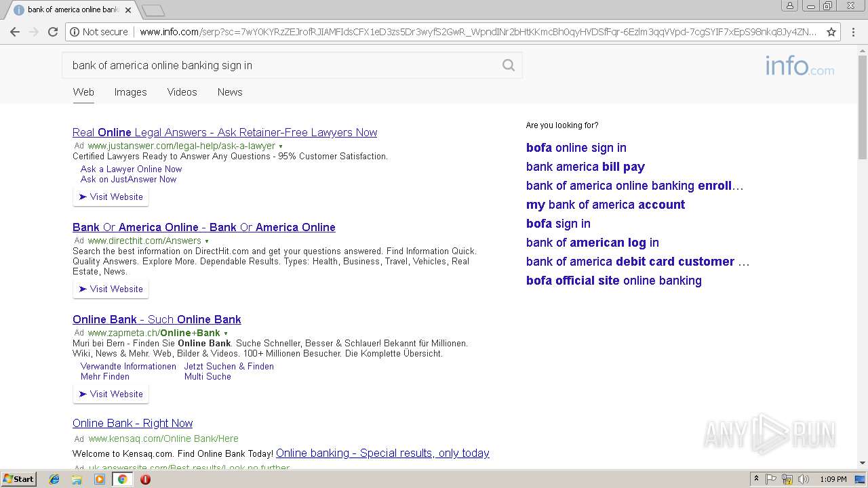
Task: Click Chrome user profile icon
Action: (789, 5)
